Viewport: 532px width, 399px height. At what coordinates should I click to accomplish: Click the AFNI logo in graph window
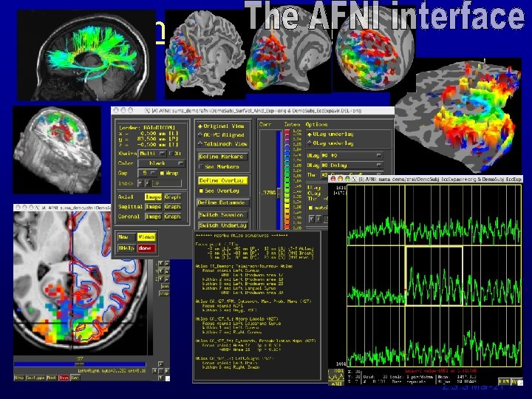pyautogui.click(x=336, y=377)
